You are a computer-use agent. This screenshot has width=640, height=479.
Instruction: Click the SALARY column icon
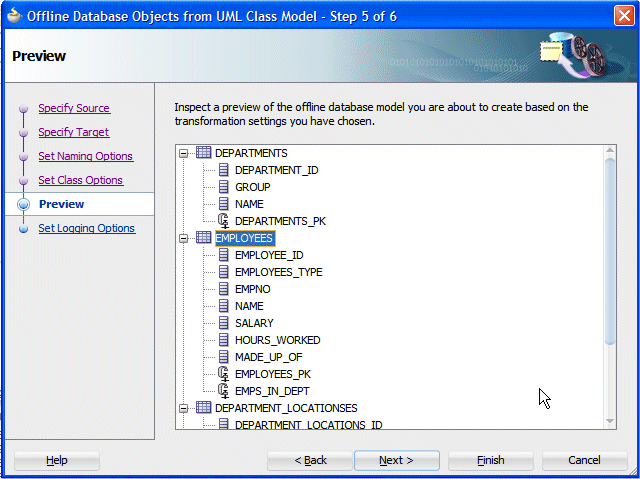223,323
